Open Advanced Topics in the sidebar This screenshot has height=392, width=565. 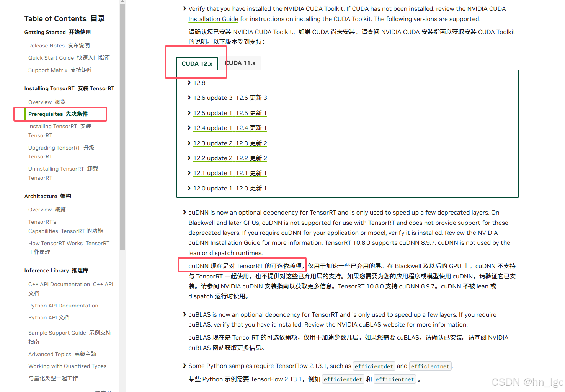62,354
